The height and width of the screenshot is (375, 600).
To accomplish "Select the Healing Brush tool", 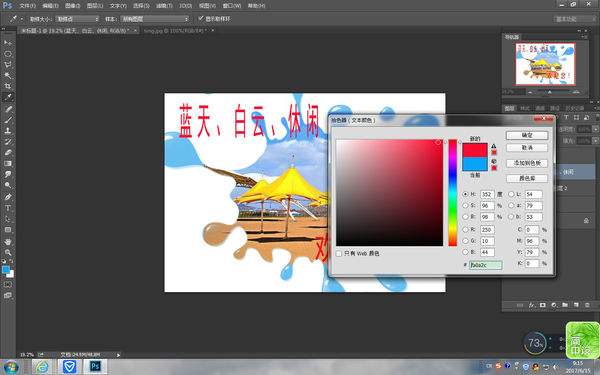I will (x=8, y=109).
